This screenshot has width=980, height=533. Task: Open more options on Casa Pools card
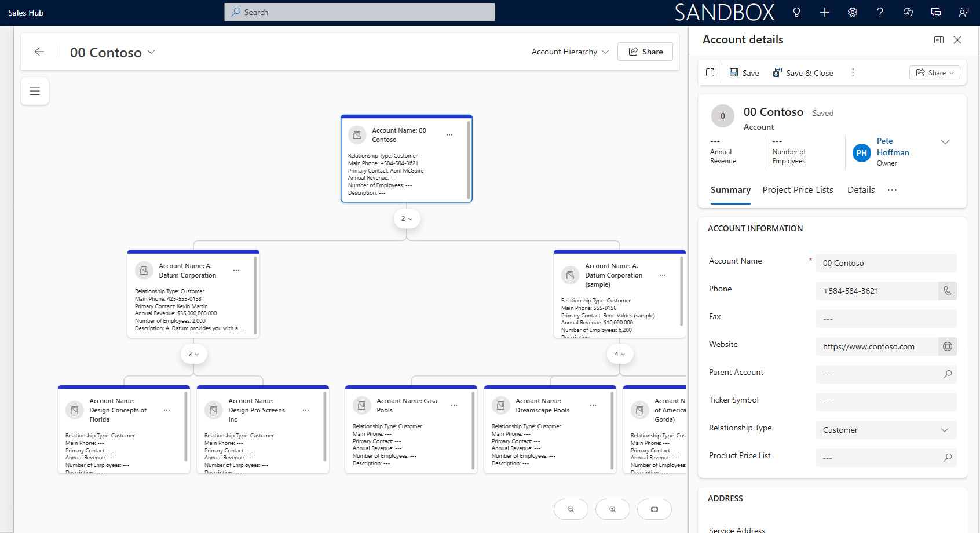coord(454,406)
